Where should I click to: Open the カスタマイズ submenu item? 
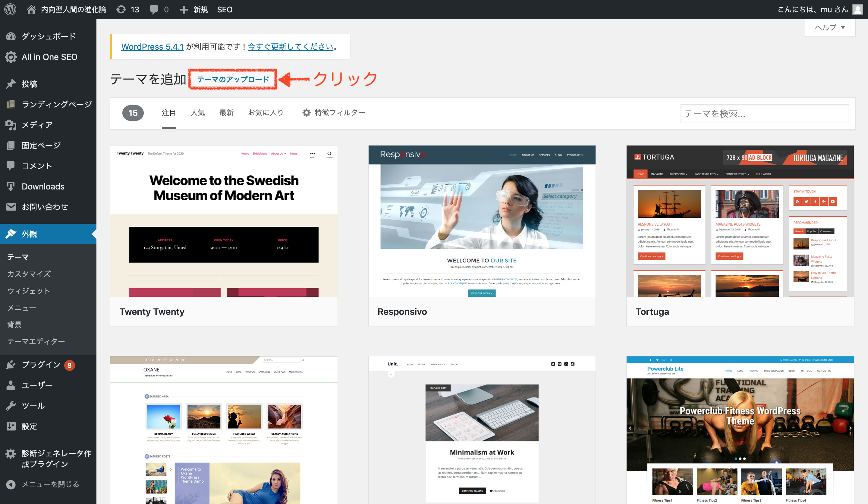tap(29, 274)
